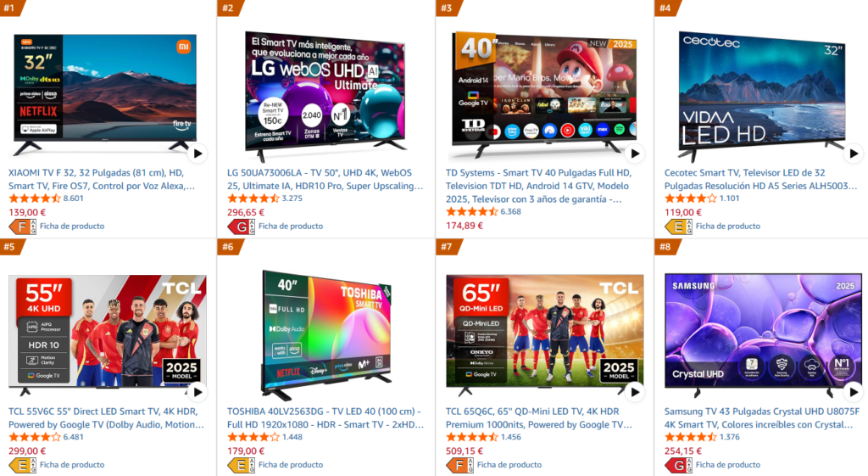
Task: Open energy label E for Toshiba 40LV2563DG
Action: coord(242,466)
